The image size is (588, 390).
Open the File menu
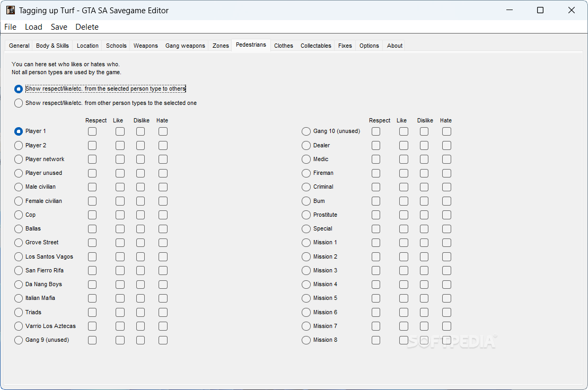(10, 27)
